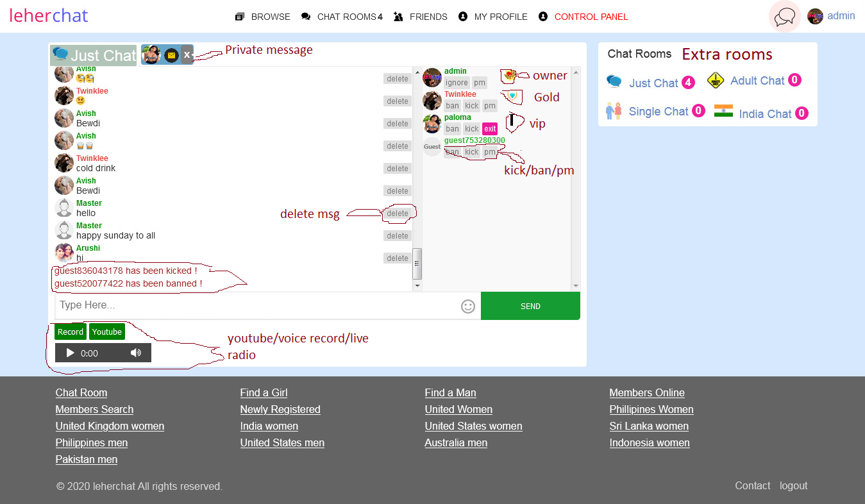Screen dimensions: 865x504
Task: Mute the audio player speaker
Action: tap(136, 352)
